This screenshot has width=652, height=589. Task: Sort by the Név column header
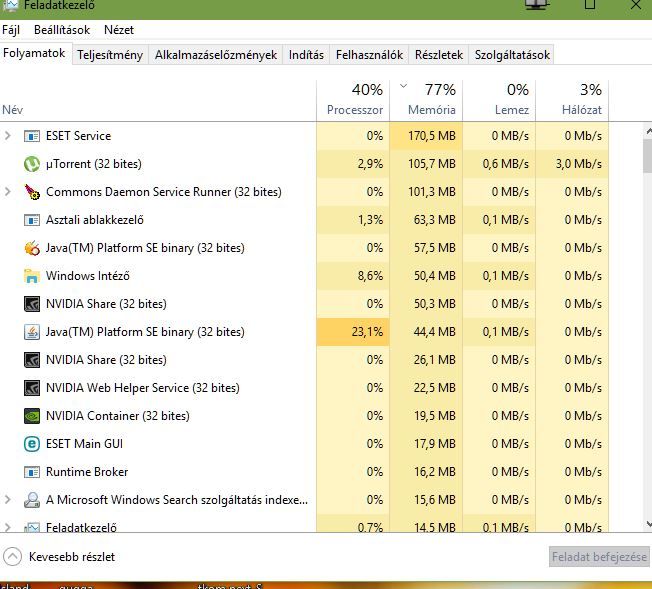point(158,101)
